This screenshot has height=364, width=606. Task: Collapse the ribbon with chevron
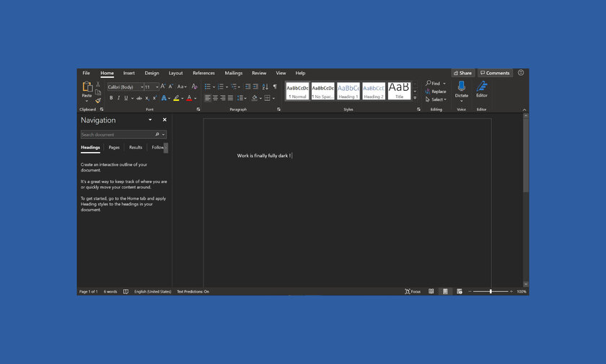524,110
